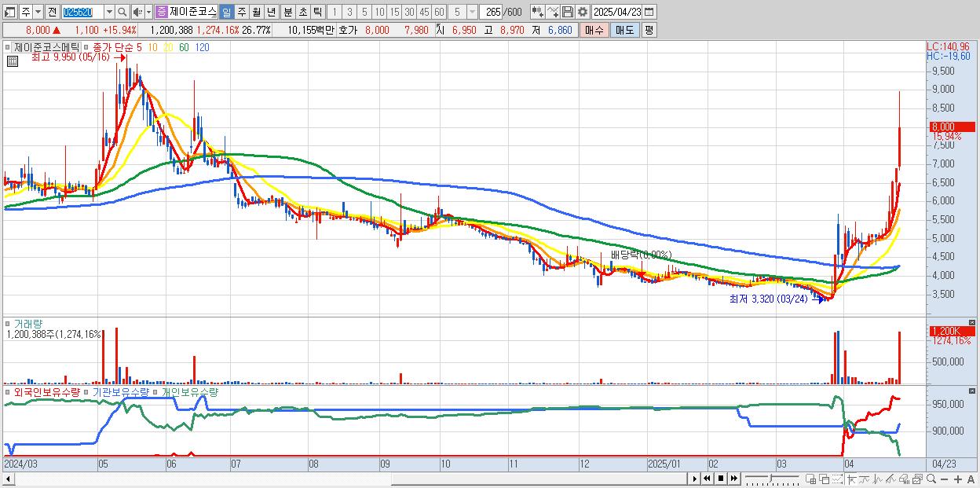Click the rewind playback control
The width and height of the screenshot is (980, 488).
pyautogui.click(x=708, y=479)
